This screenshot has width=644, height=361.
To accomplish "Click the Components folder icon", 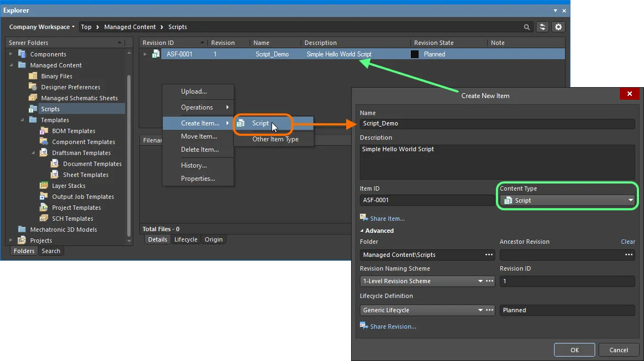I will click(22, 54).
